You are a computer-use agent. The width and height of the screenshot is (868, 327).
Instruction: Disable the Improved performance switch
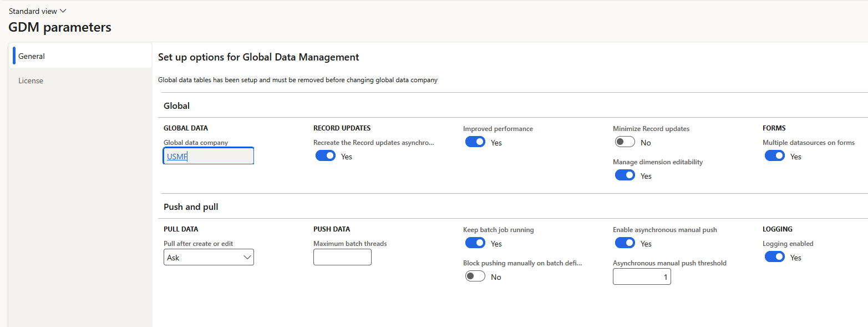point(475,142)
